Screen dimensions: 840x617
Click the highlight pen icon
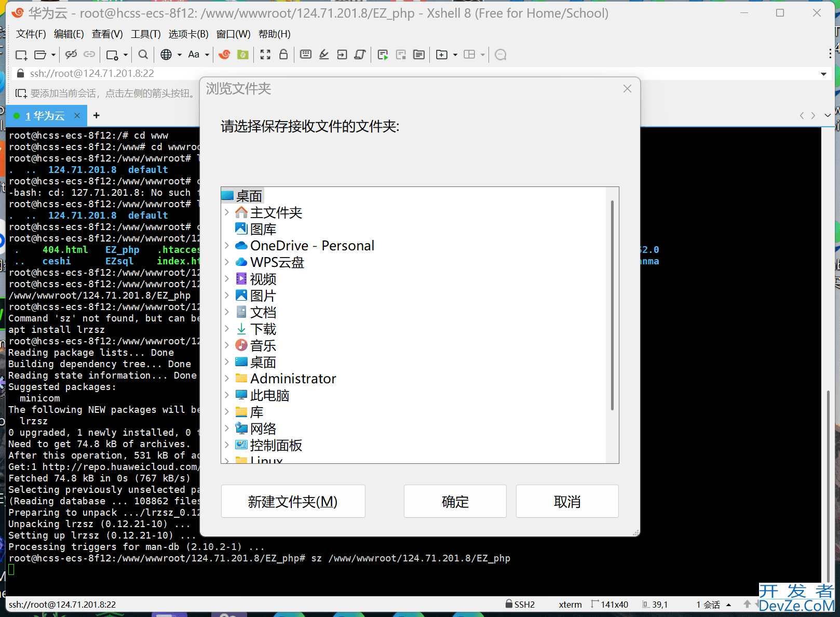(x=324, y=54)
